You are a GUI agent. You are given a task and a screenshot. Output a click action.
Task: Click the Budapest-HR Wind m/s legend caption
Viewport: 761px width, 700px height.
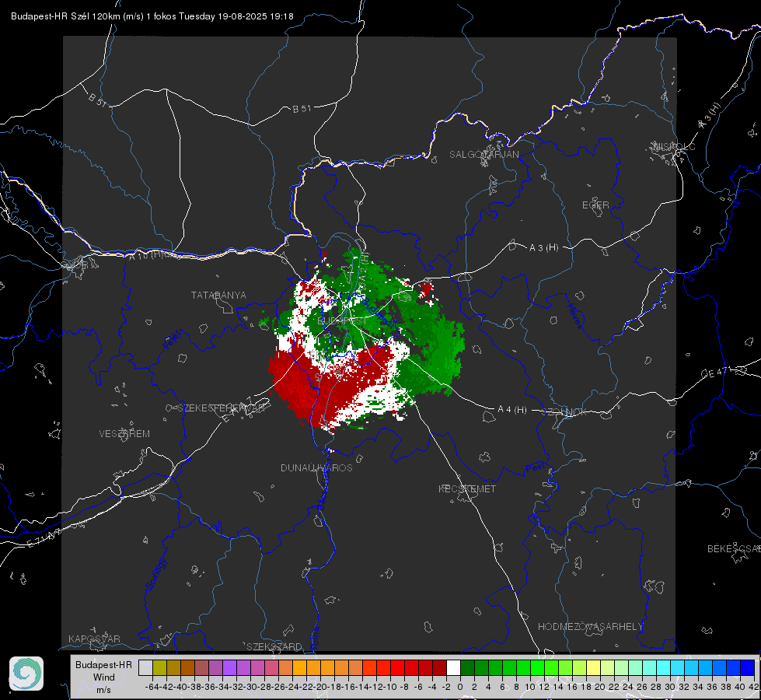[x=104, y=677]
